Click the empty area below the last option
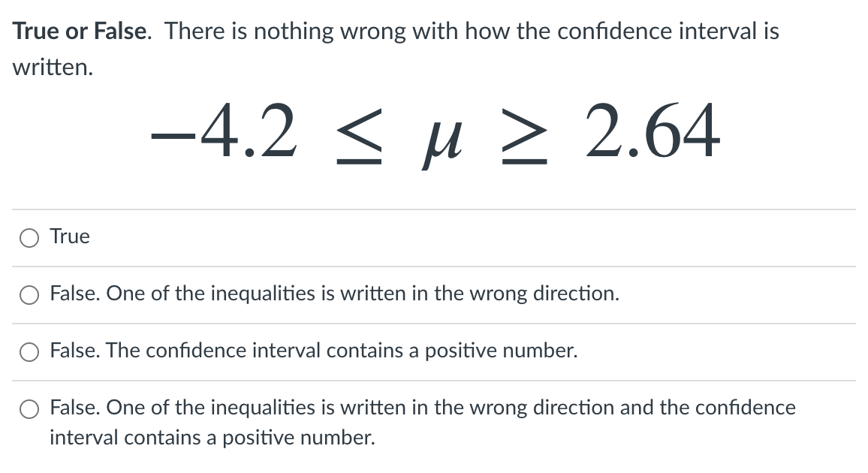The width and height of the screenshot is (868, 473). (434, 462)
